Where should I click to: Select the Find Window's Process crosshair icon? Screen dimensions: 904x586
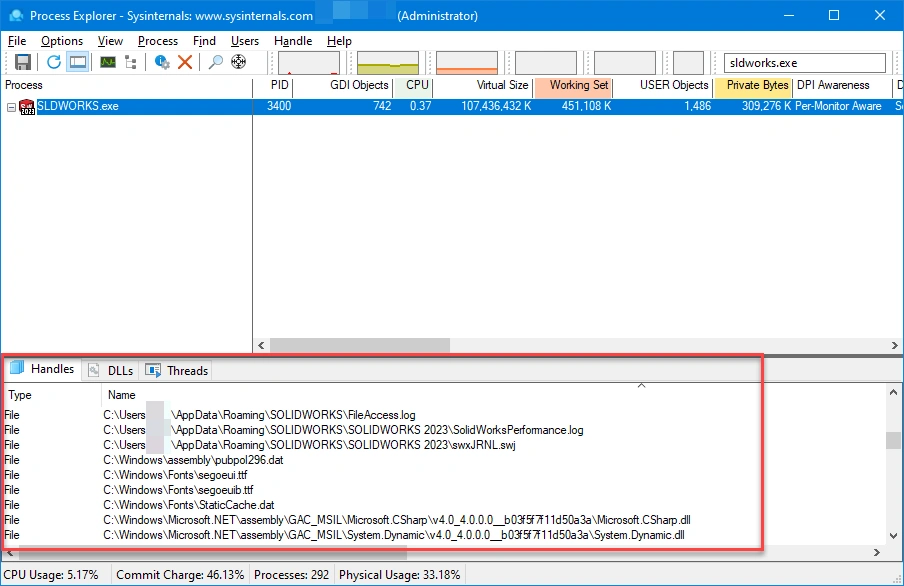239,62
